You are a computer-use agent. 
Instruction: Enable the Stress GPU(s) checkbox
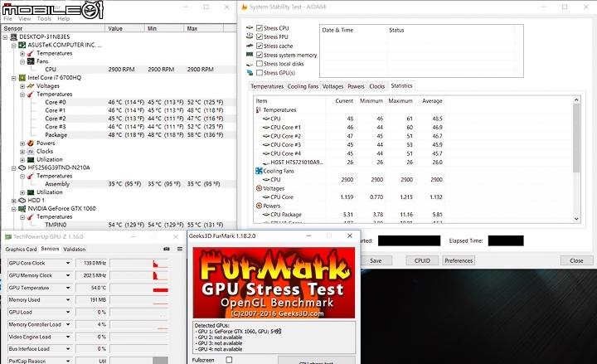pyautogui.click(x=260, y=72)
